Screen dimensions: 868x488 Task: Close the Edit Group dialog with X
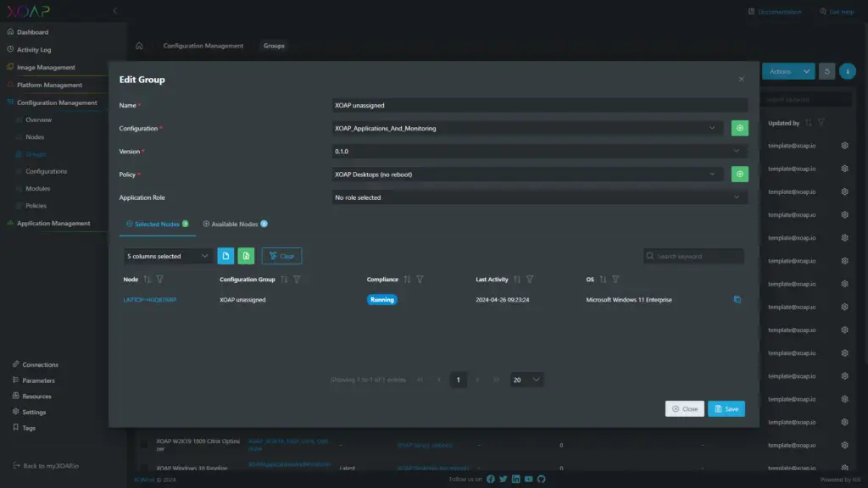click(741, 79)
